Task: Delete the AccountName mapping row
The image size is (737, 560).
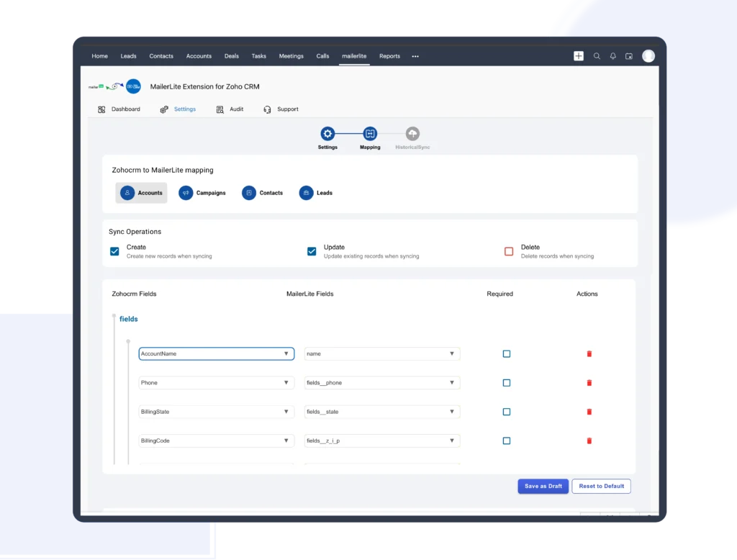Action: [x=589, y=354]
